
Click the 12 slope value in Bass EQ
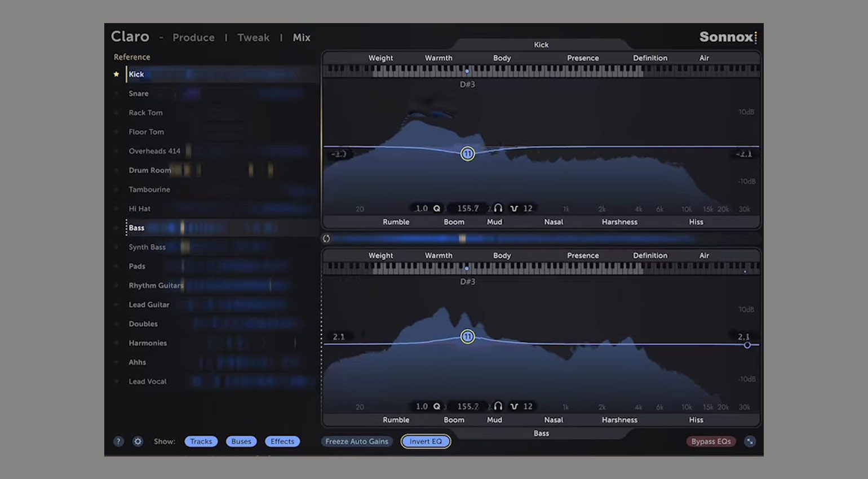pyautogui.click(x=528, y=406)
